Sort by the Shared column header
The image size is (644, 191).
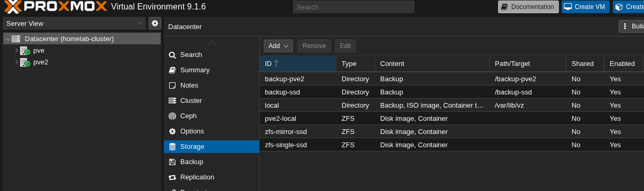[585, 64]
